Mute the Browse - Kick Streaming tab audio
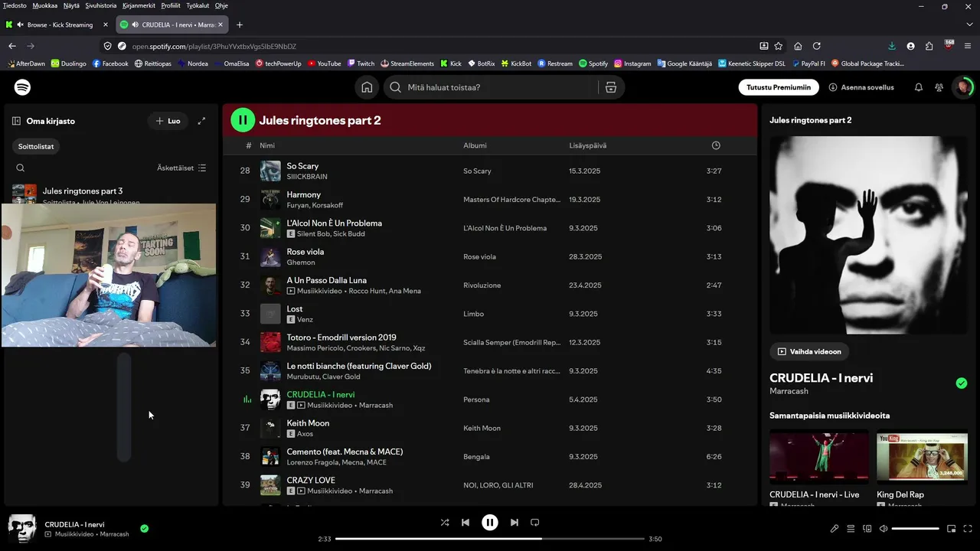980x551 pixels. 21,24
